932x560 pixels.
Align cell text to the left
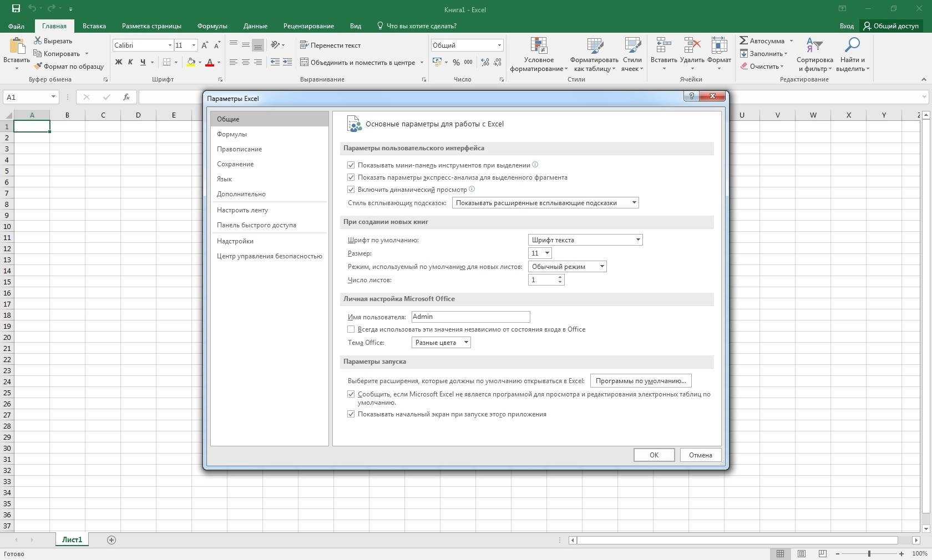[x=233, y=62]
